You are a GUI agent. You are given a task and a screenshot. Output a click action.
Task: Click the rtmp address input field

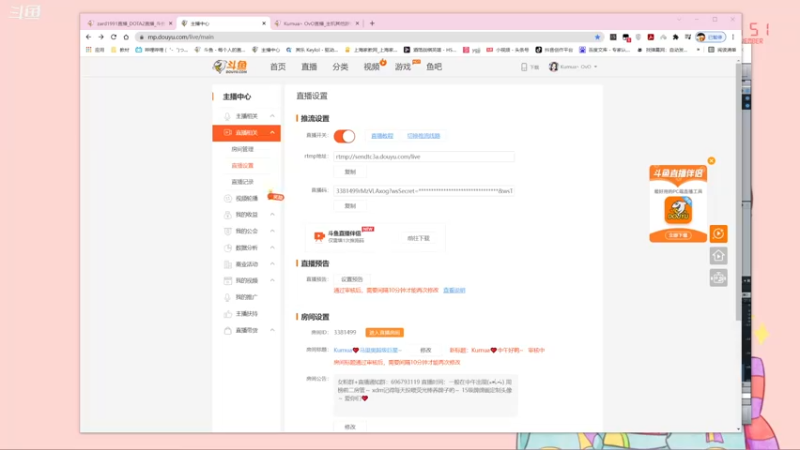click(424, 157)
